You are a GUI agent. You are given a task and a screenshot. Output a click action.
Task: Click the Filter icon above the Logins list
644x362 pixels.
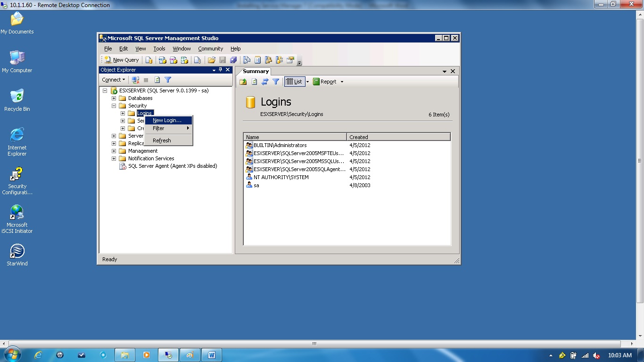[276, 81]
